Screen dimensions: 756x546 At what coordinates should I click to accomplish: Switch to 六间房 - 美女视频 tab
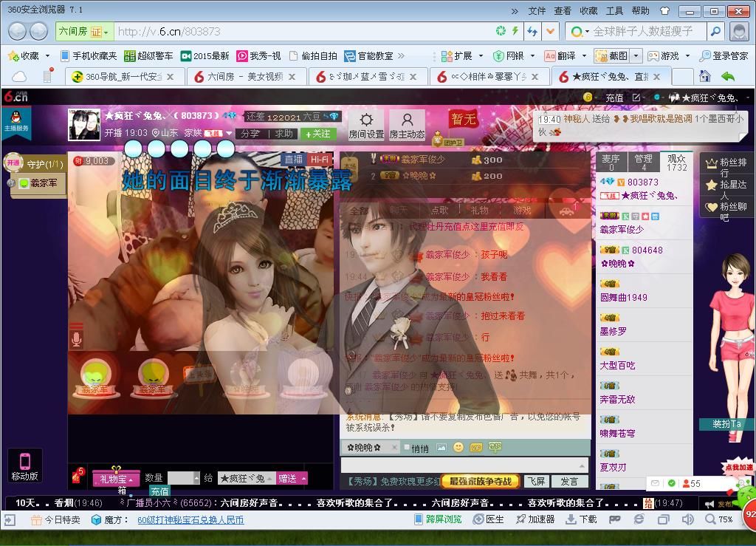pos(246,76)
